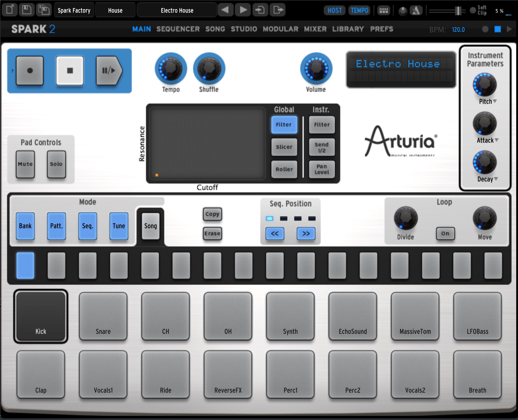Image resolution: width=518 pixels, height=420 pixels.
Task: Toggle the Mute pad control
Action: pyautogui.click(x=25, y=164)
